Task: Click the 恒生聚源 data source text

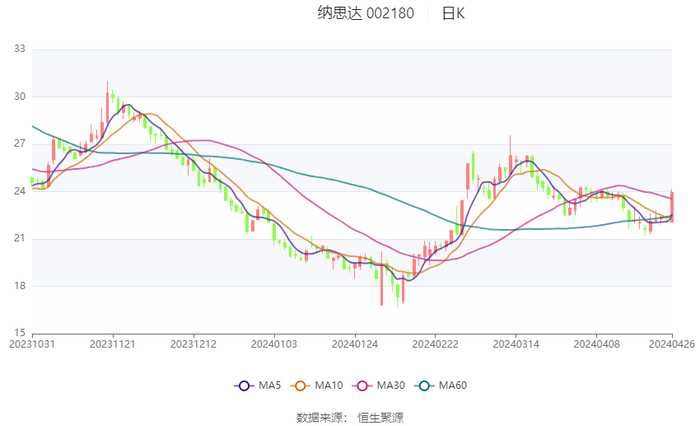Action: point(380,416)
